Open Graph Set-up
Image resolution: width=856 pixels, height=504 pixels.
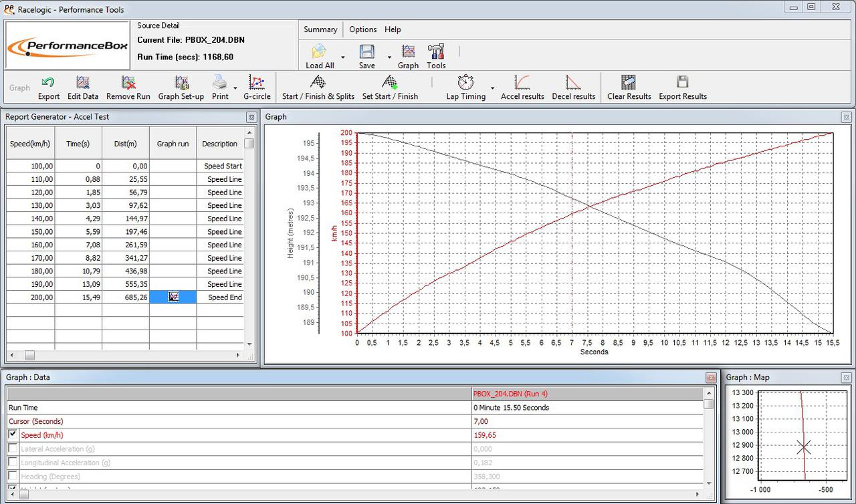click(x=181, y=88)
